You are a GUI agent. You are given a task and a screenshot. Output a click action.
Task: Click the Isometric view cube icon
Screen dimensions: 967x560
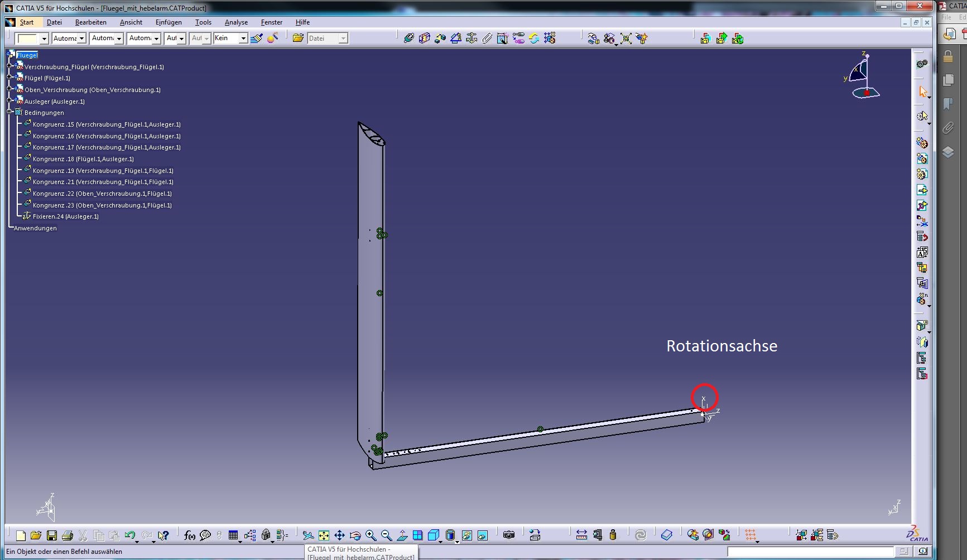tap(434, 535)
